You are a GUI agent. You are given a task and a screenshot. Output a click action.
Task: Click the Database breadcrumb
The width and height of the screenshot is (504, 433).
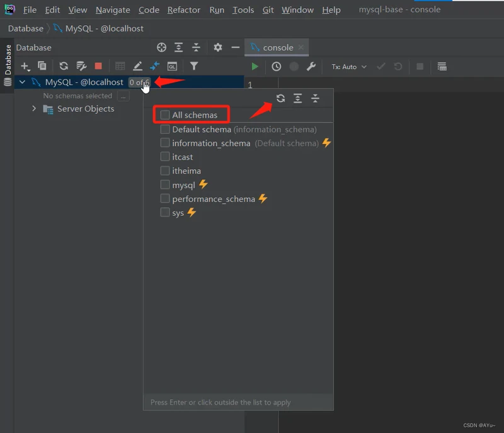tap(26, 28)
